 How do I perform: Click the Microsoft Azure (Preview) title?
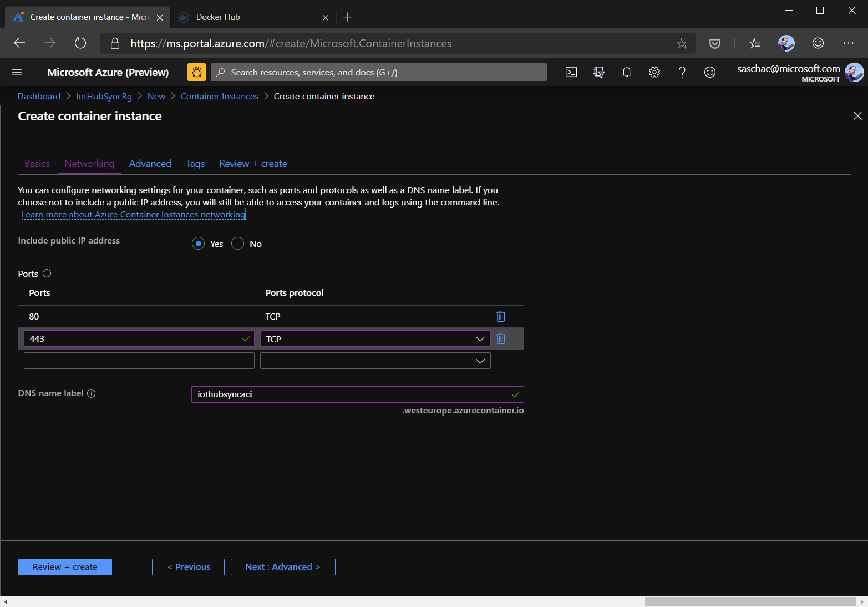108,72
